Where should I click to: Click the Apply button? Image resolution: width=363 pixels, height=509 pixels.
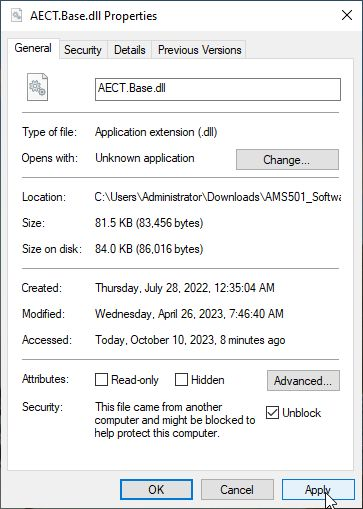pyautogui.click(x=318, y=490)
